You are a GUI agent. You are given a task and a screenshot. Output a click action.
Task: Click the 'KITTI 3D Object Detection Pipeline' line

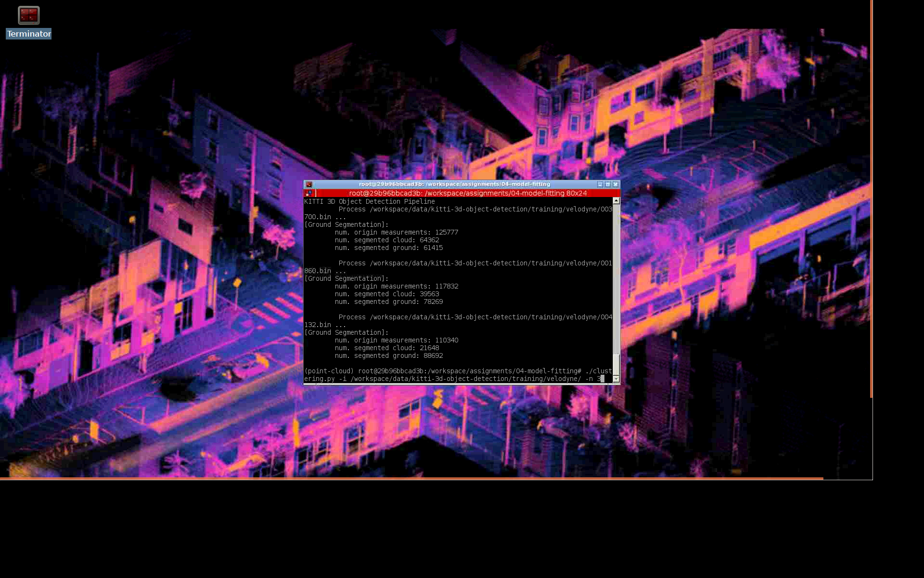pyautogui.click(x=369, y=202)
